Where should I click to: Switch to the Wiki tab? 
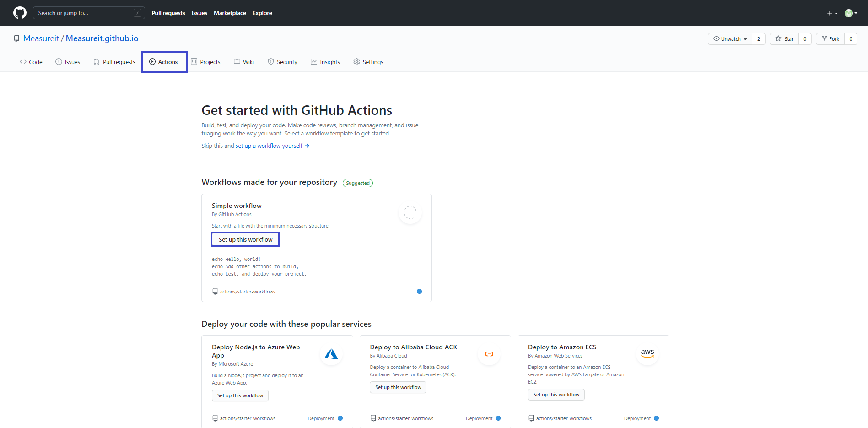(x=244, y=62)
